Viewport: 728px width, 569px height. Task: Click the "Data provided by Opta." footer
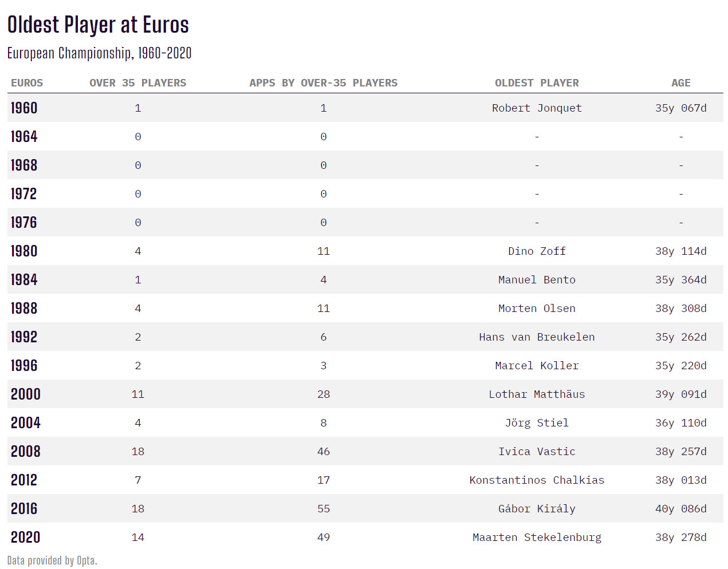[x=52, y=560]
